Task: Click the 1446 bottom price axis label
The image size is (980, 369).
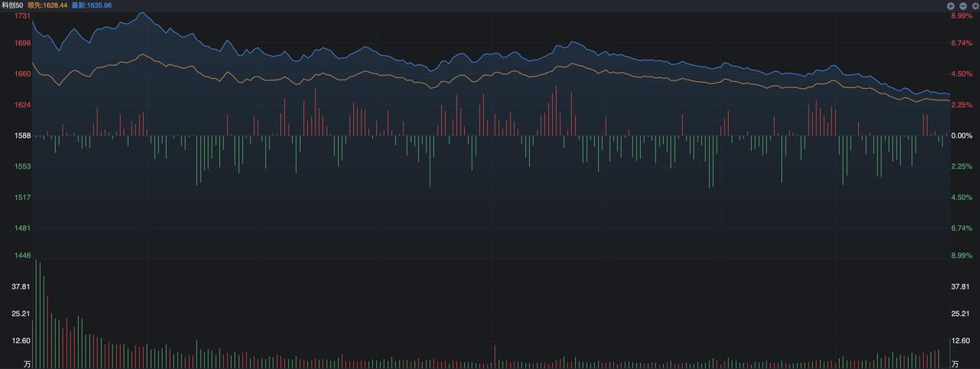Action: click(x=23, y=255)
